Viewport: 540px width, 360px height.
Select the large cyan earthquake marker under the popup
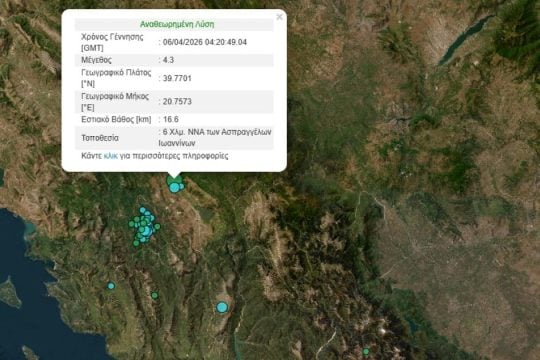pyautogui.click(x=175, y=187)
